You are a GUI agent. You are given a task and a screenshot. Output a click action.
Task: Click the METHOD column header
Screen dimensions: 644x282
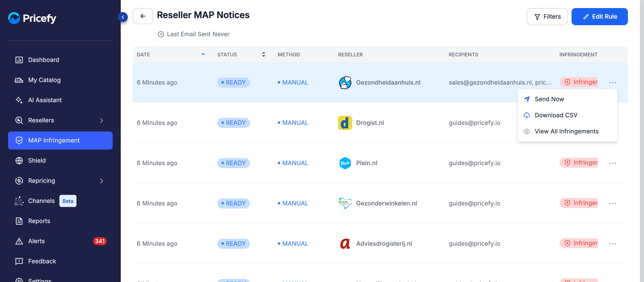pos(289,55)
